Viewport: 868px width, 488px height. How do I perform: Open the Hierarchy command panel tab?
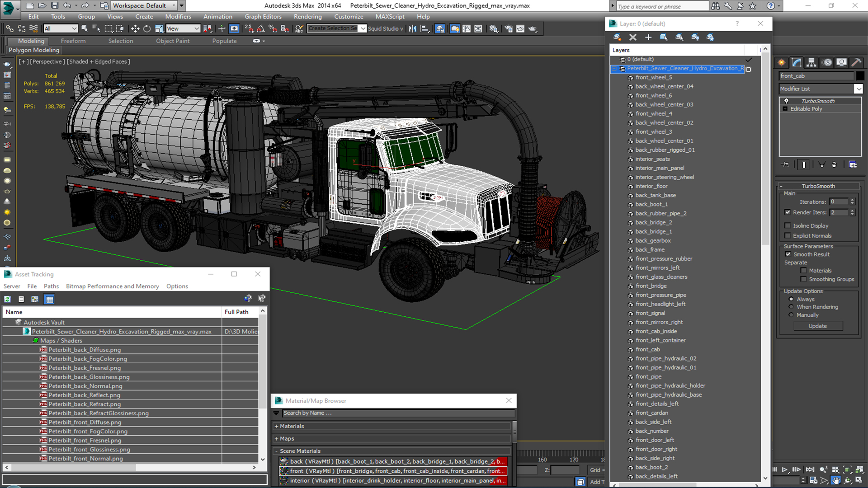point(811,62)
